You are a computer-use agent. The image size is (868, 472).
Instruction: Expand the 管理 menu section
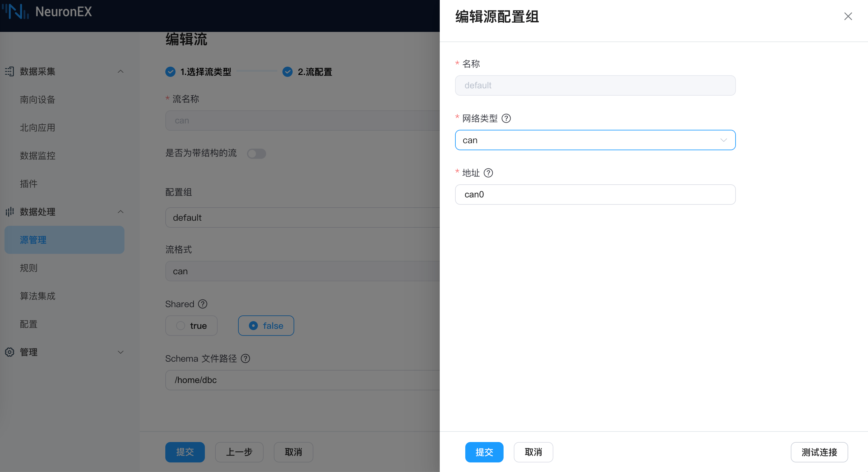coord(120,352)
